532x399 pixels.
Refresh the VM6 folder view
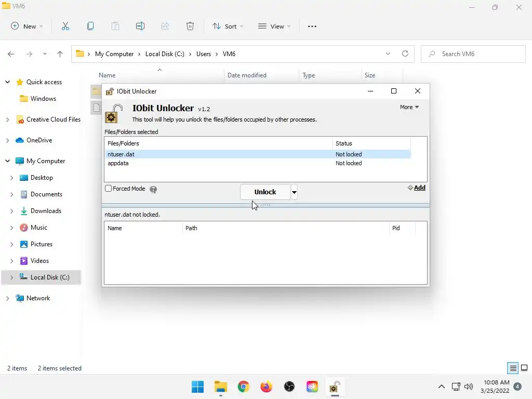(405, 54)
